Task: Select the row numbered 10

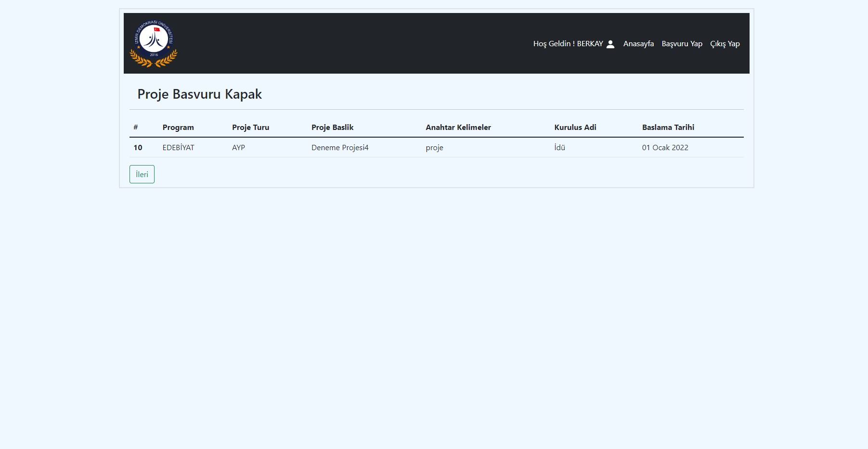Action: (138, 147)
